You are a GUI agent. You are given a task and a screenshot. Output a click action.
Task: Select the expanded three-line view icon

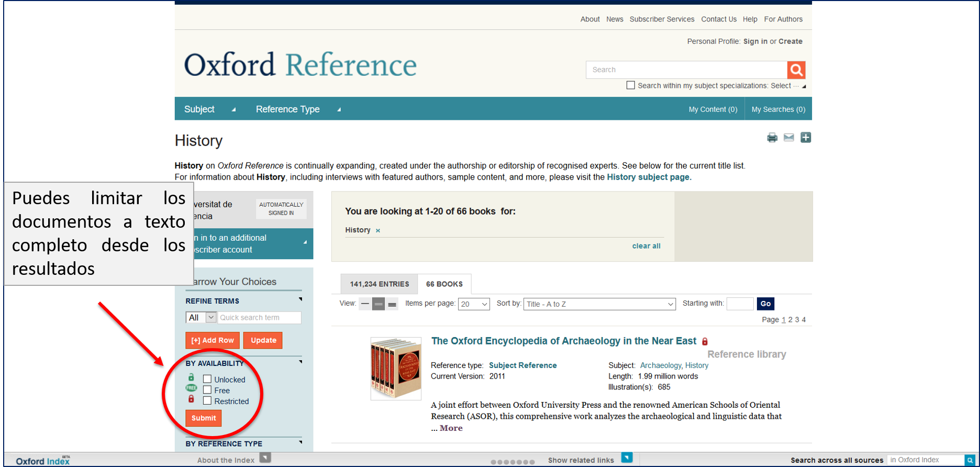[x=392, y=304]
